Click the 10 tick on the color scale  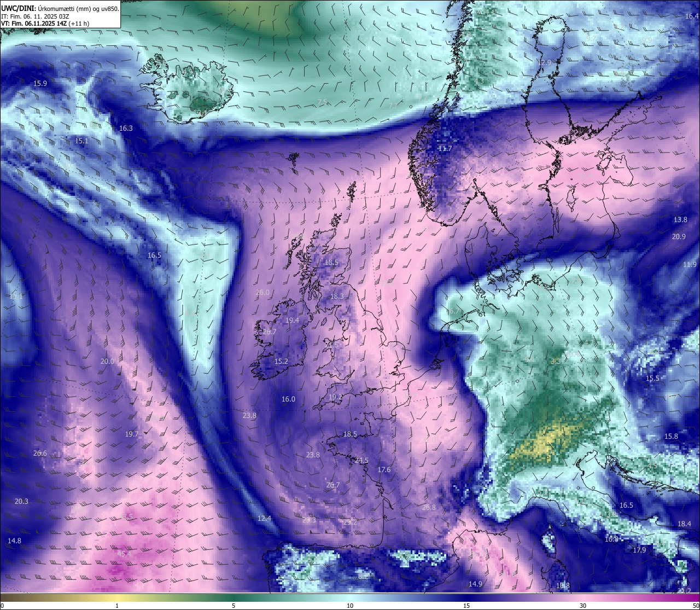350,606
